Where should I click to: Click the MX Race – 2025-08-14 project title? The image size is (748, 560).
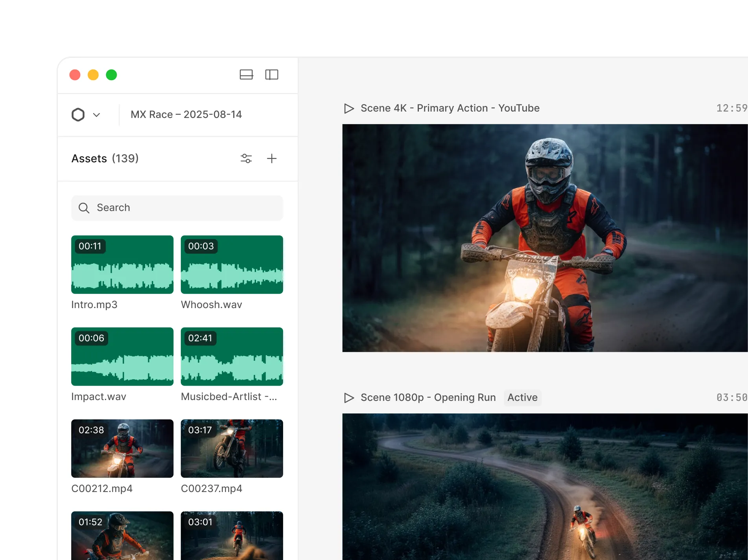tap(186, 115)
